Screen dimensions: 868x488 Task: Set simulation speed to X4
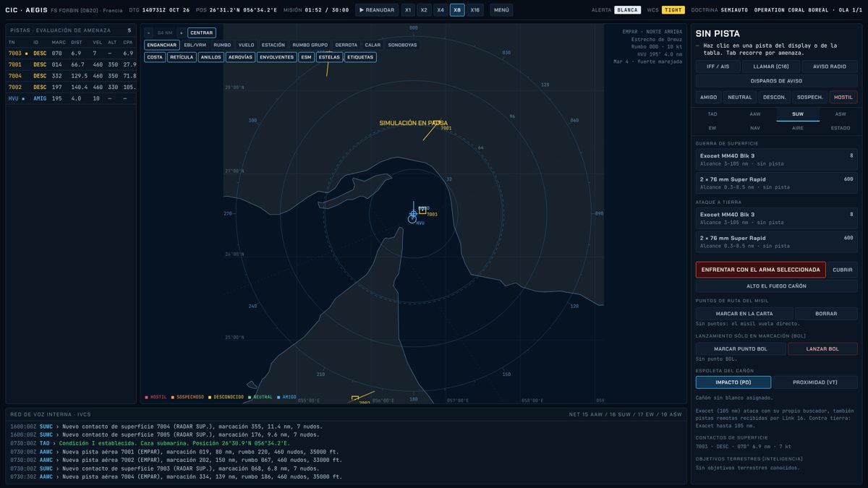click(x=440, y=10)
